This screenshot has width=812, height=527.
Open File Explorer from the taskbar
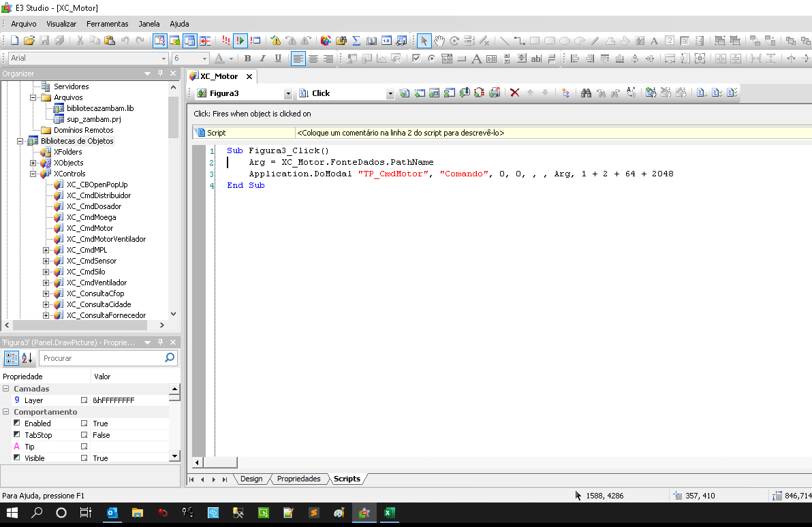click(x=137, y=513)
